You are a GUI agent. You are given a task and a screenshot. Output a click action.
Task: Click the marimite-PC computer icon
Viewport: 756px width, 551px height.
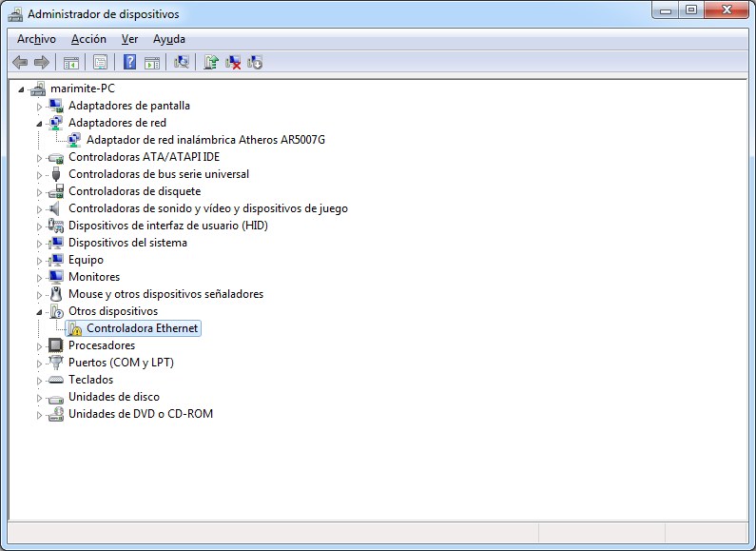pos(38,89)
